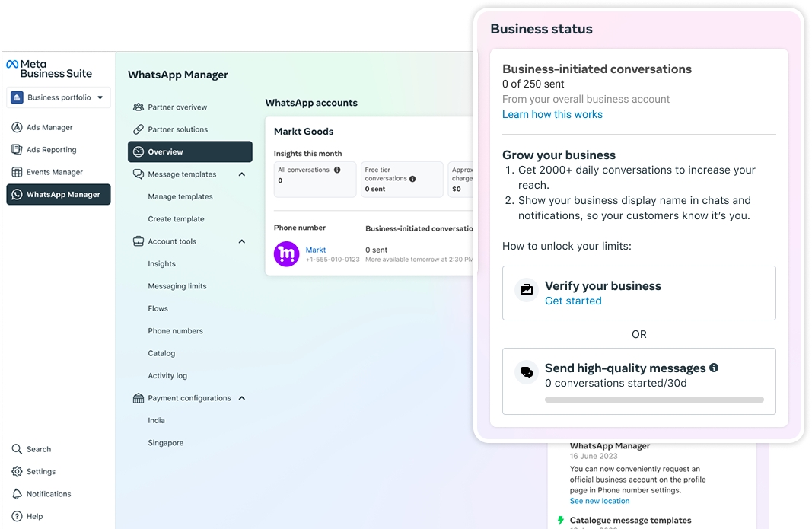Open the Business portfolio dropdown
Viewport: 812px width, 529px height.
pyautogui.click(x=59, y=97)
